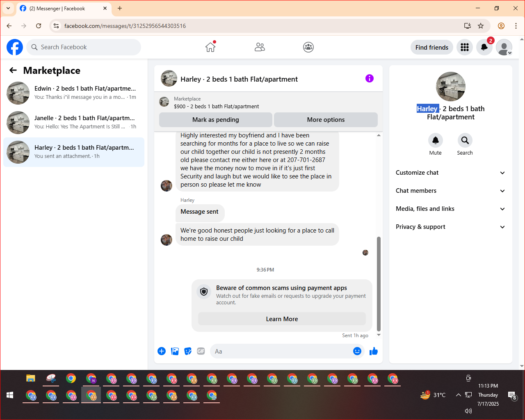The width and height of the screenshot is (525, 420).
Task: Open the $900 Marketplace listing banner
Action: point(268,103)
